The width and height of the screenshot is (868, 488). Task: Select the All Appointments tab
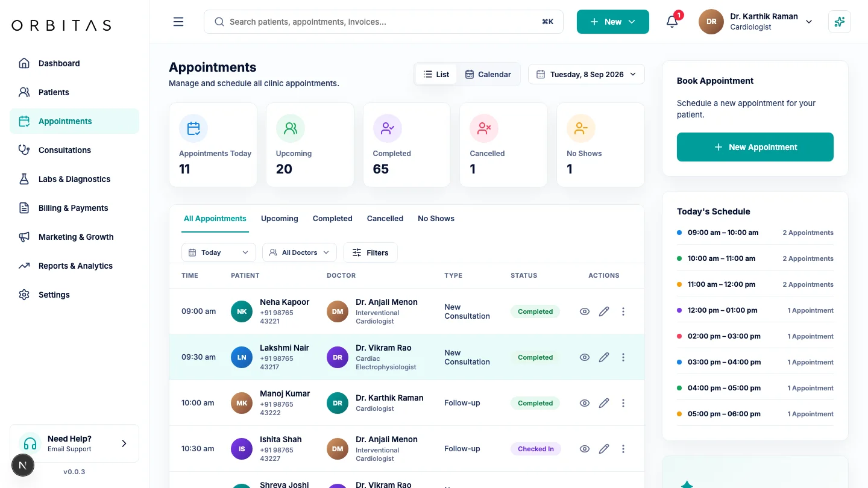click(x=215, y=219)
